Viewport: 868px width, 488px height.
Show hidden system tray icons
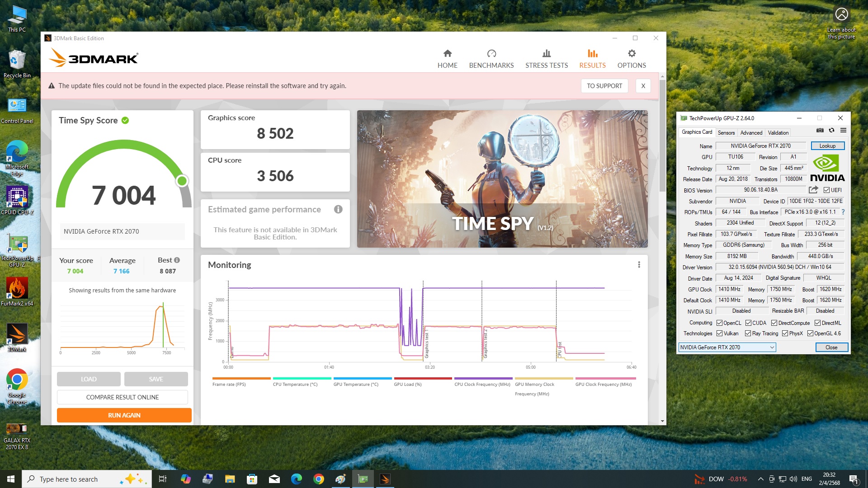pos(760,479)
